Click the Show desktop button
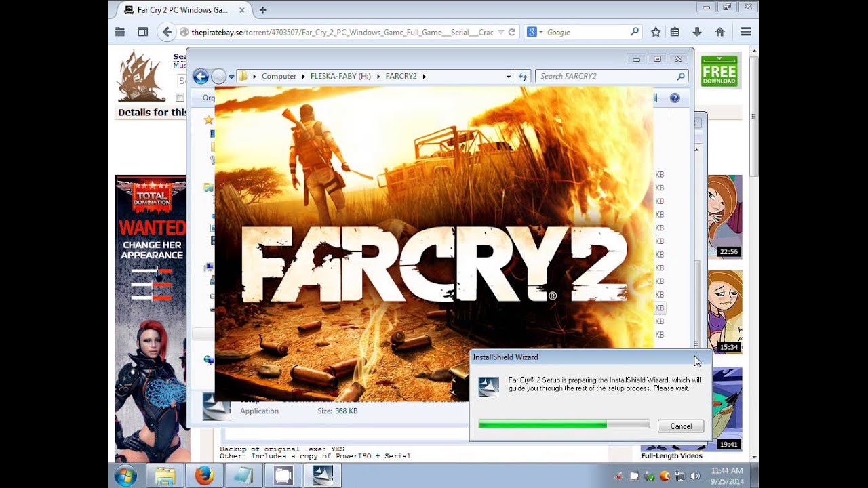This screenshot has width=868, height=488. [755, 476]
